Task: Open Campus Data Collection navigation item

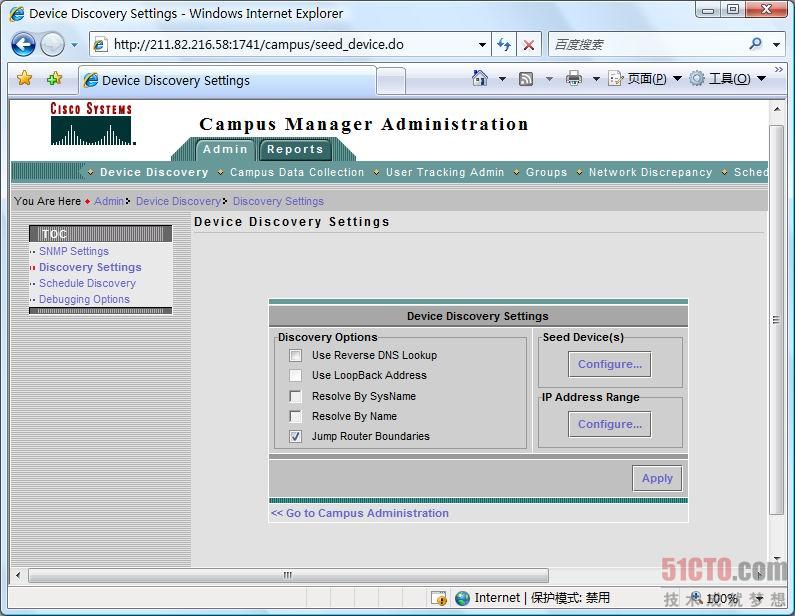Action: [x=297, y=172]
